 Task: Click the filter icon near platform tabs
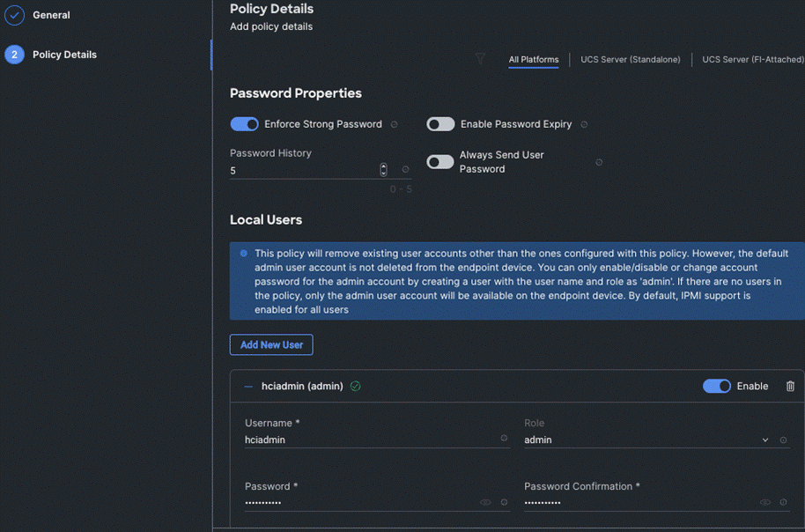coord(480,59)
